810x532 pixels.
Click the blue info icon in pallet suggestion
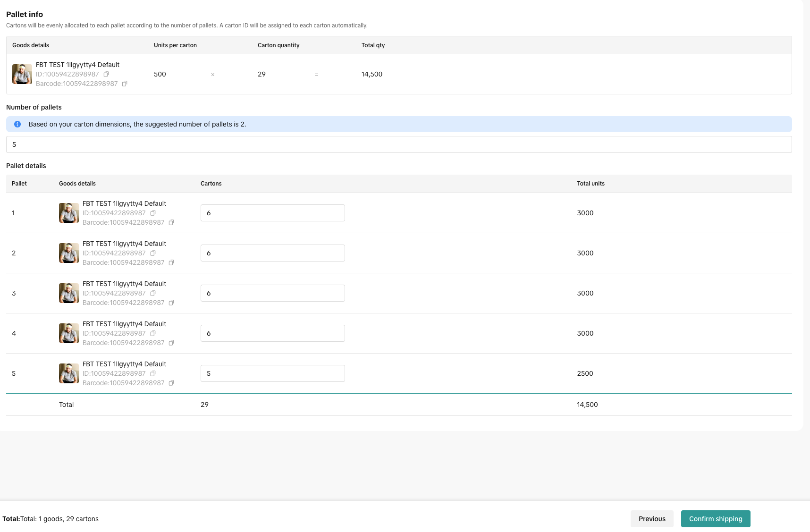click(17, 124)
